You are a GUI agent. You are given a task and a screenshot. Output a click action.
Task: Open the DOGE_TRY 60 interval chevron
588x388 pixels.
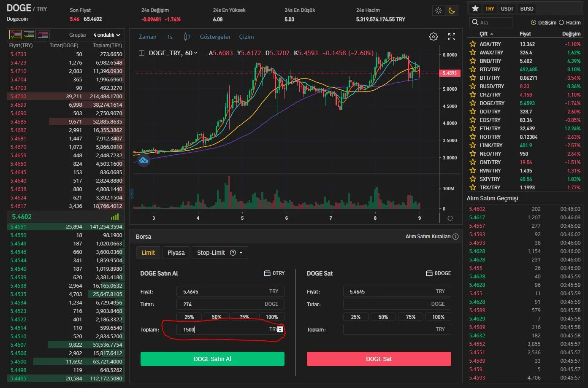tap(195, 53)
